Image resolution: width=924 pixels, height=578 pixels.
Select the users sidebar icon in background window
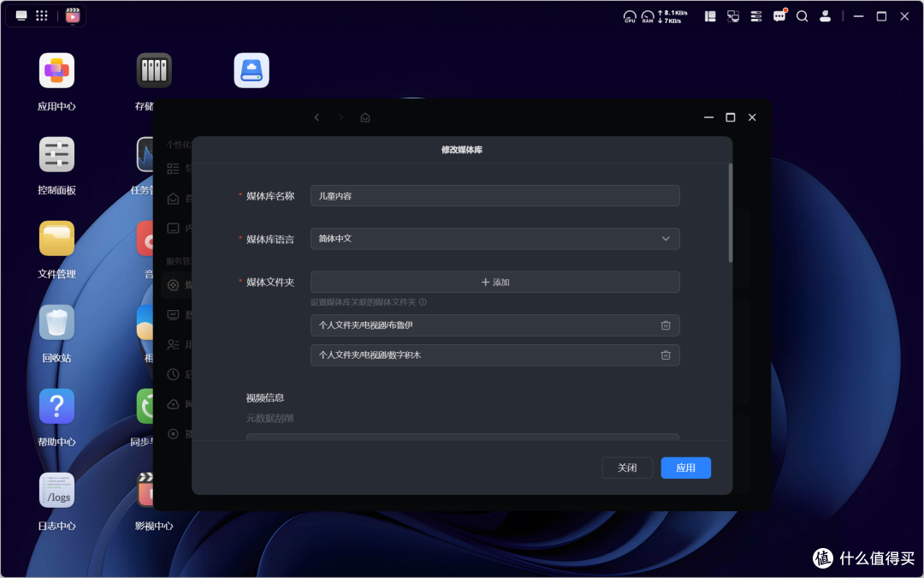pyautogui.click(x=173, y=344)
